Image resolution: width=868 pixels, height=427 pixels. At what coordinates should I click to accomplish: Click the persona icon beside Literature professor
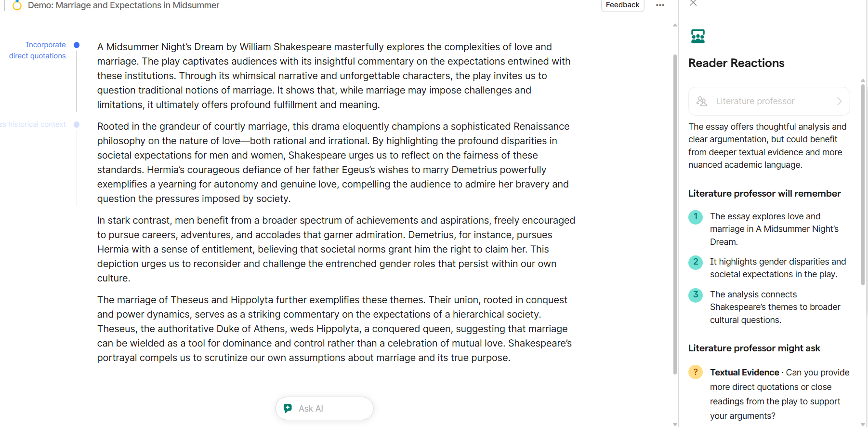702,101
